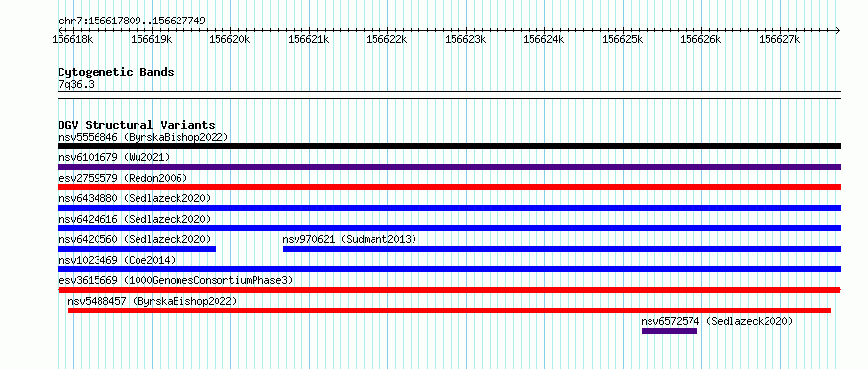Open the esv2759579 (Redon2006) label
Image resolution: width=868 pixels, height=369 pixels.
[123, 178]
